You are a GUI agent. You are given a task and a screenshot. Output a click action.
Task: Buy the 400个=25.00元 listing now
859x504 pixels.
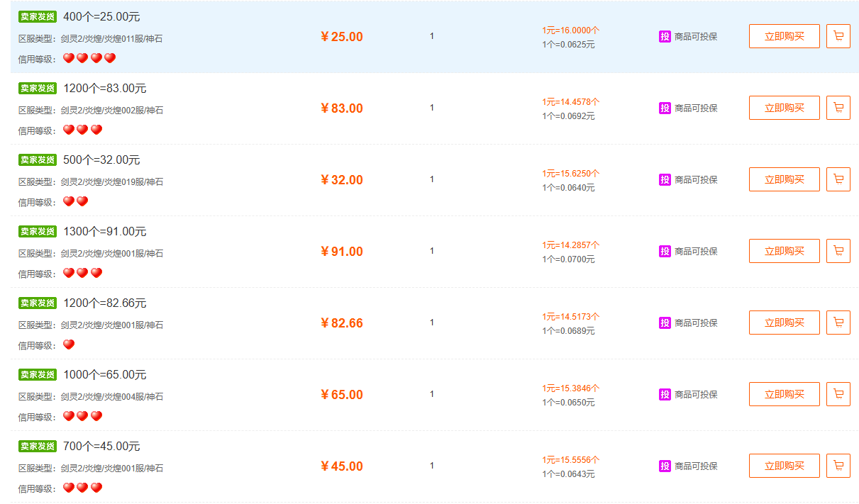click(784, 36)
